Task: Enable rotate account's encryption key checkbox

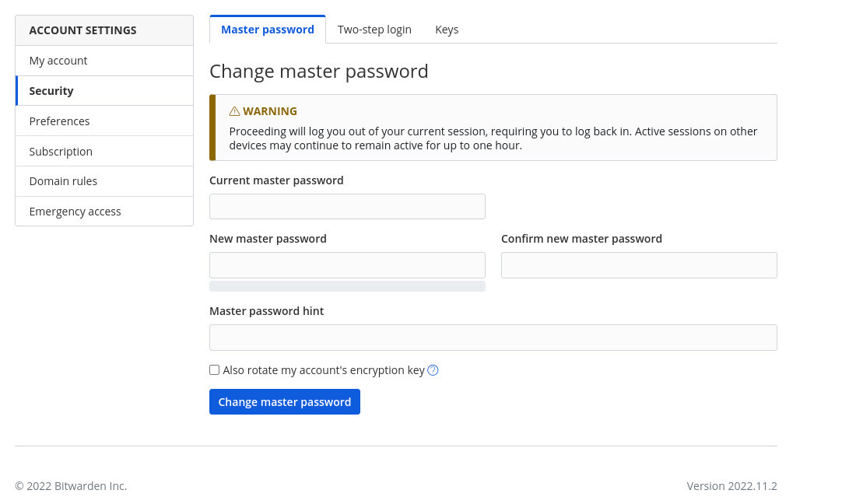Action: point(215,370)
